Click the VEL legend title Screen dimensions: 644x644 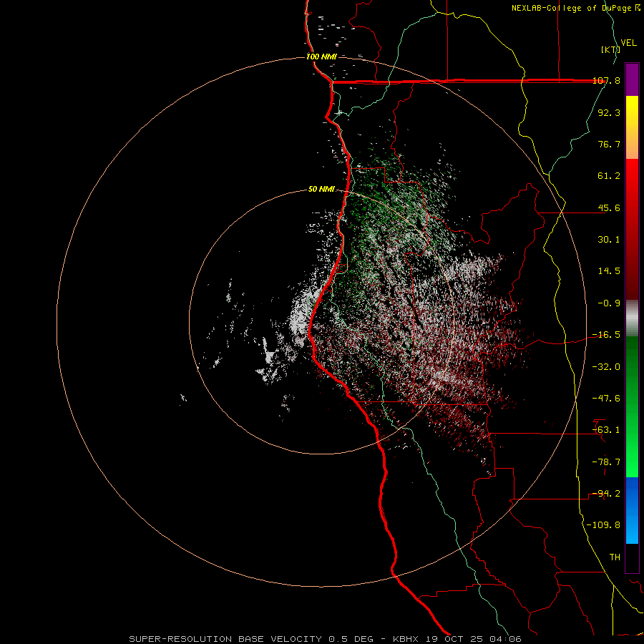click(628, 43)
